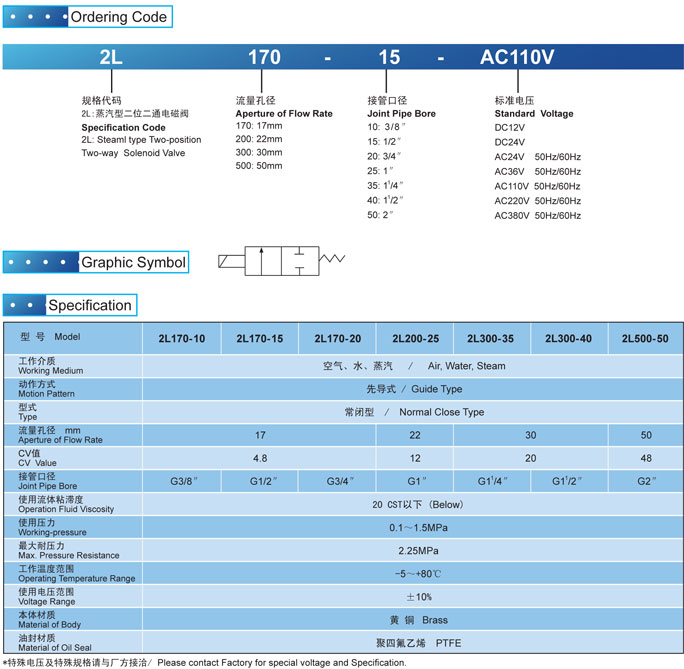The image size is (684, 669).
Task: Click the '2L300-40' model column header
Action: coord(568,338)
